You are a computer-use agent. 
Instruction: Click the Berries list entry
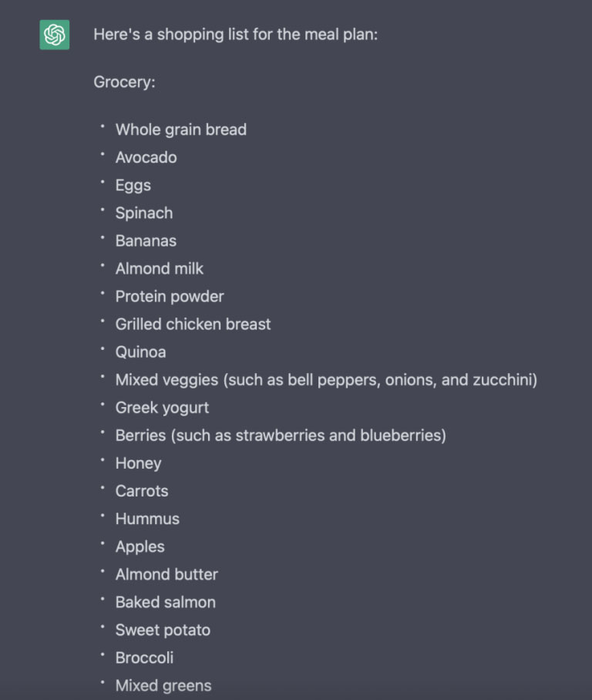281,436
